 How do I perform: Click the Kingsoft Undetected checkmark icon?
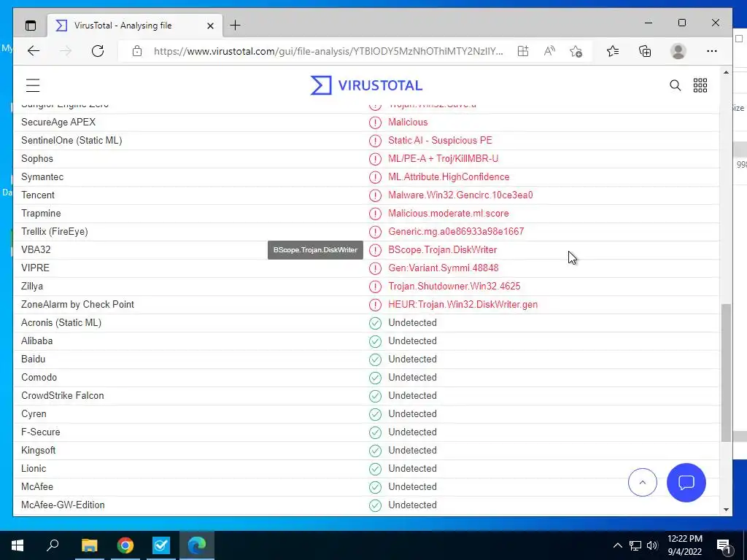click(376, 451)
